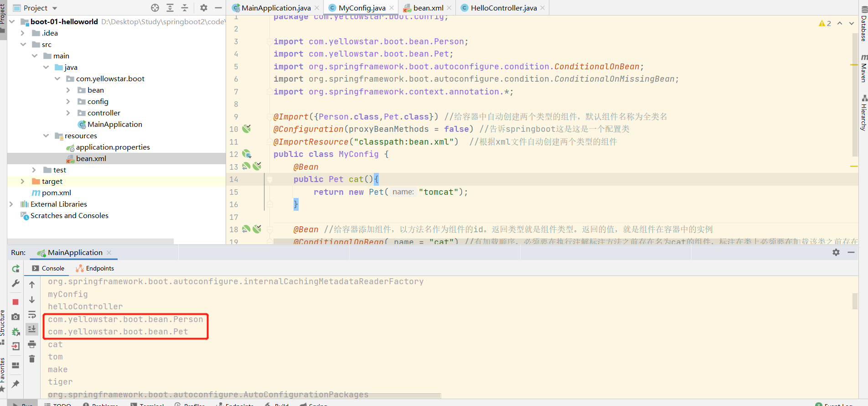Collapse the java source folder
Screen dimensions: 868x406
tap(46, 67)
